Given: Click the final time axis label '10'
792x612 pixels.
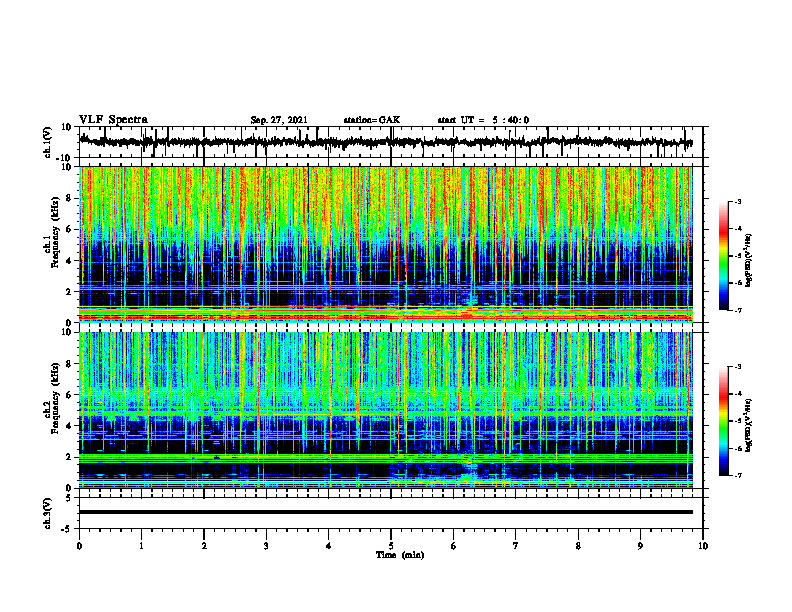Looking at the screenshot, I should 703,546.
